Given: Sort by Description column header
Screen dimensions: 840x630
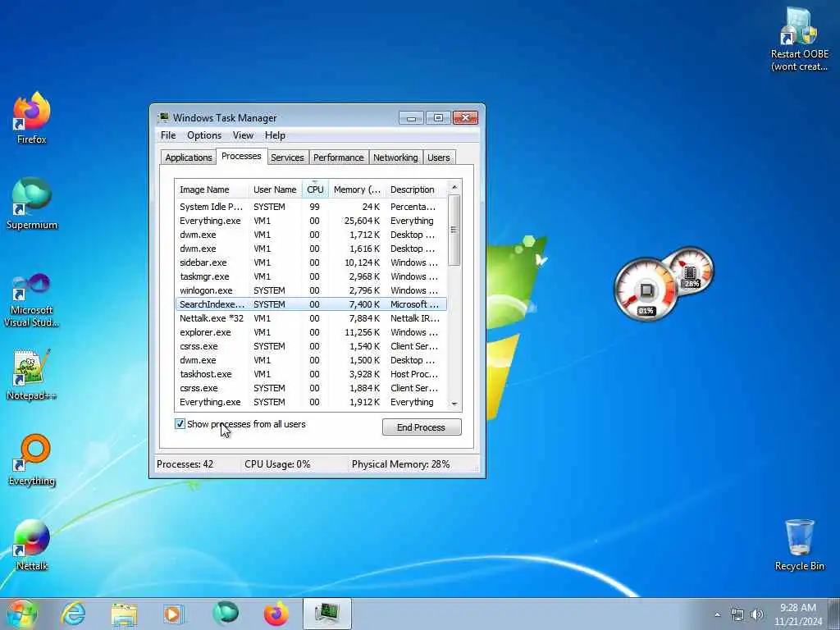Looking at the screenshot, I should [x=416, y=189].
